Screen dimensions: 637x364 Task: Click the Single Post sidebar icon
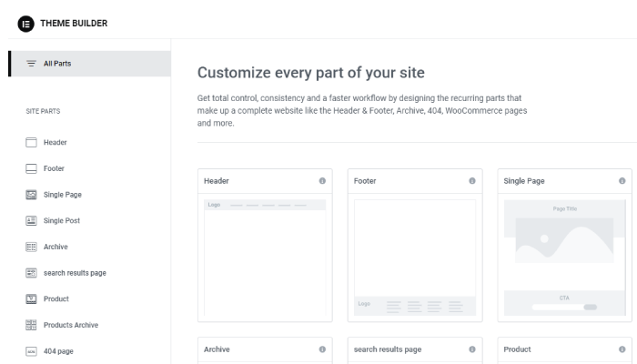click(x=31, y=220)
